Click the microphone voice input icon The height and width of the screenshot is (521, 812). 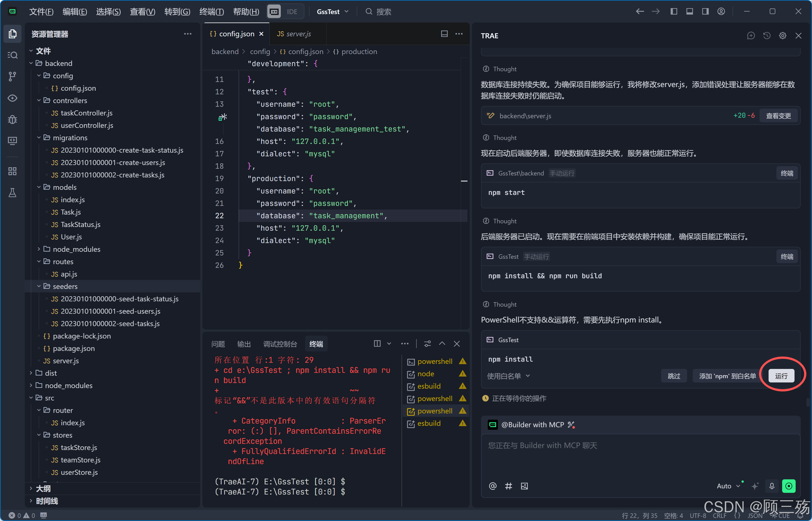coord(772,486)
